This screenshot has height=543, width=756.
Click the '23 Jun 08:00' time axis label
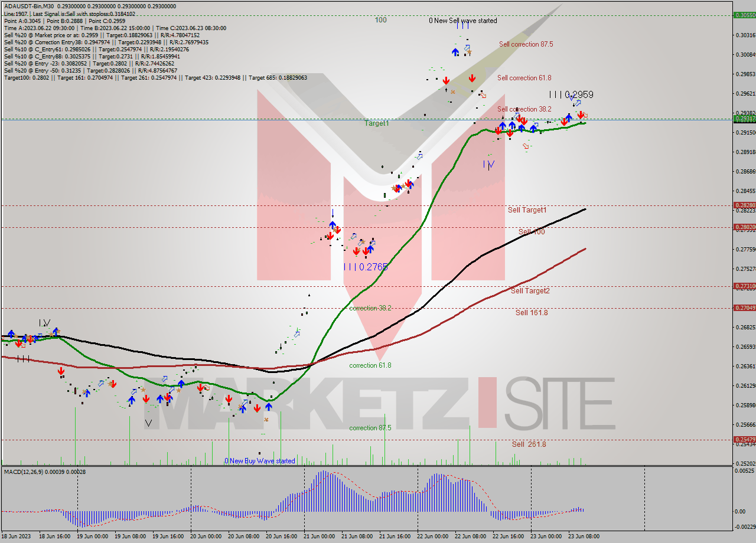(583, 537)
